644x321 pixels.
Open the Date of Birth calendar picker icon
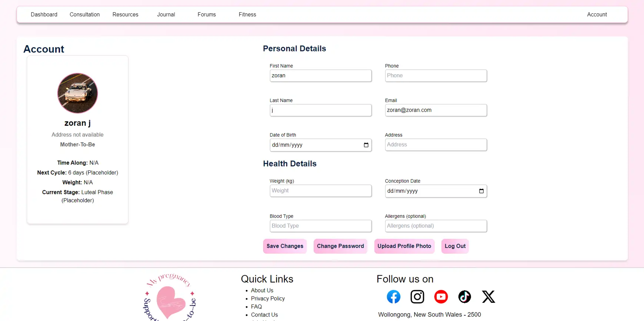pyautogui.click(x=366, y=145)
